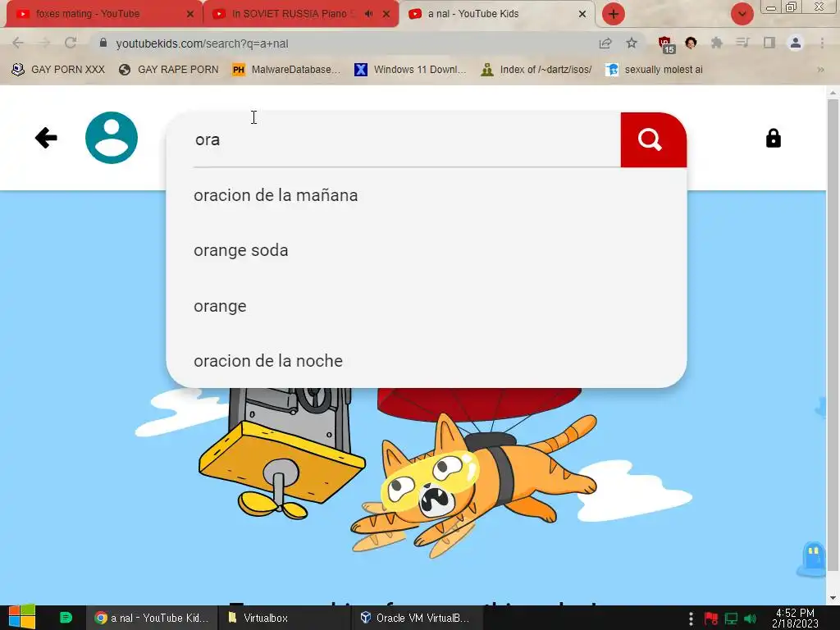Open the Windows Start button

(22, 617)
